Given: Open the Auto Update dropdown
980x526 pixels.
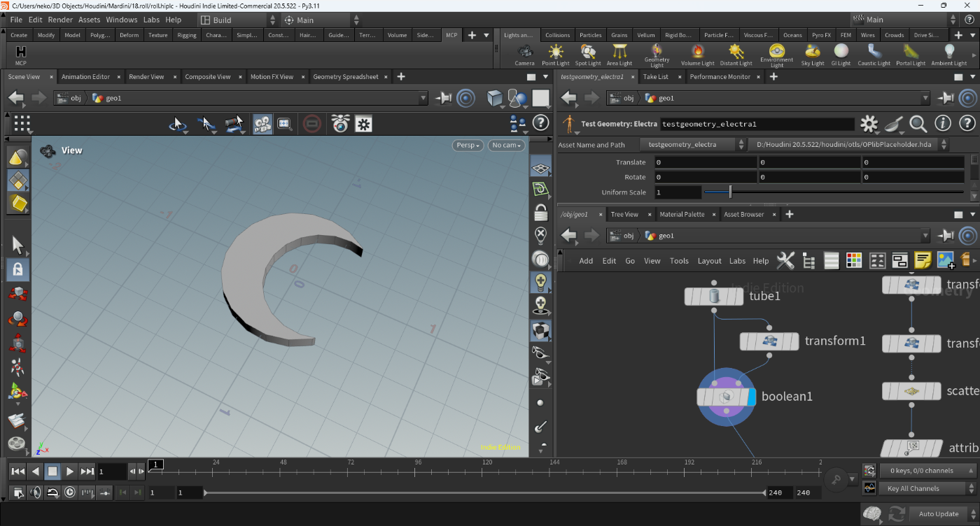Looking at the screenshot, I should pos(945,514).
